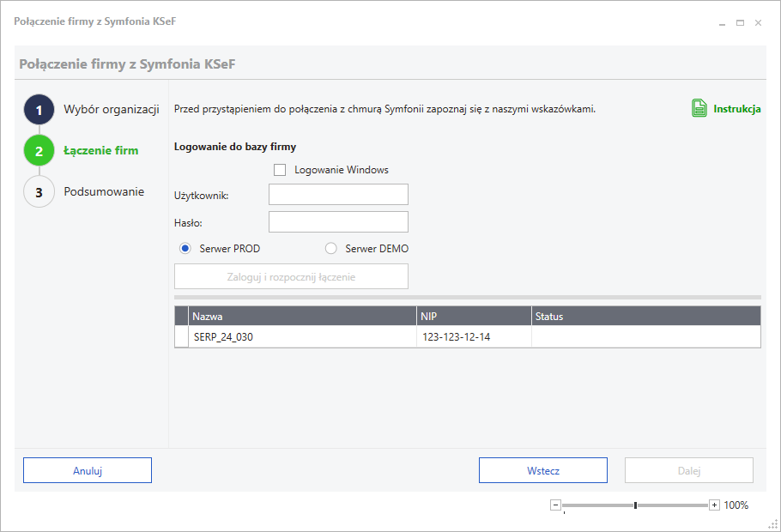Click Zaloguj i rozpocznij łączenie button
Viewport: 781px width, 532px height.
pos(291,276)
